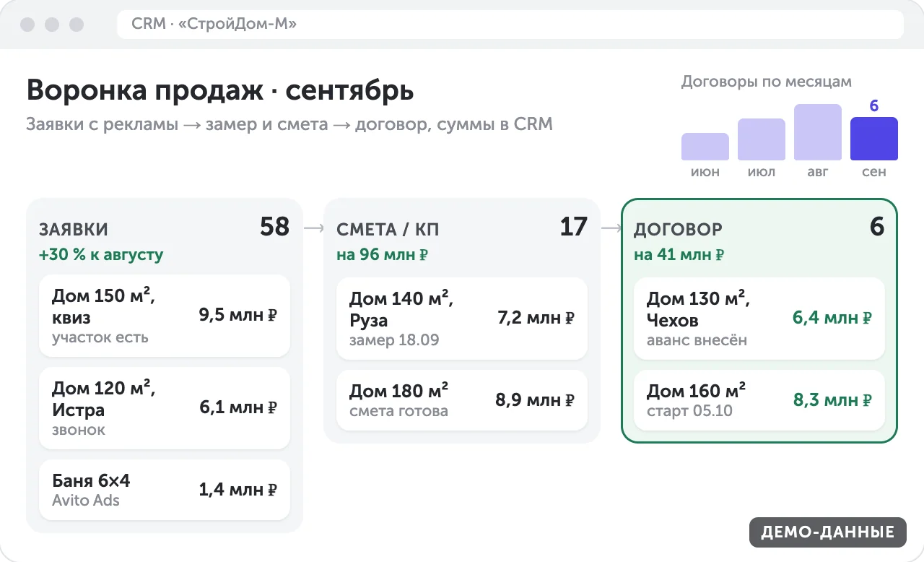
Task: Click the 7,2 млн ₽ amount
Action: pos(536,318)
